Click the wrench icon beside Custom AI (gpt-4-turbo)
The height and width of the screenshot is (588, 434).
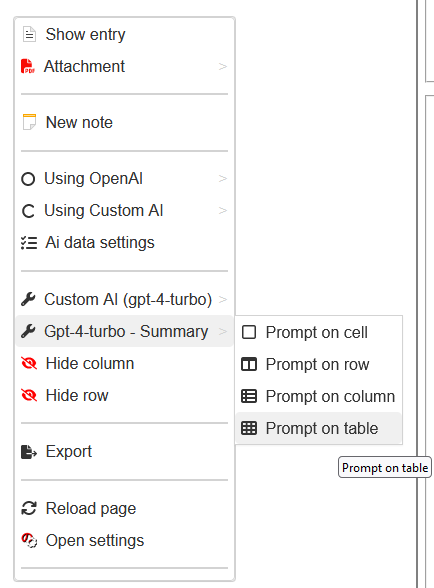[x=28, y=300]
